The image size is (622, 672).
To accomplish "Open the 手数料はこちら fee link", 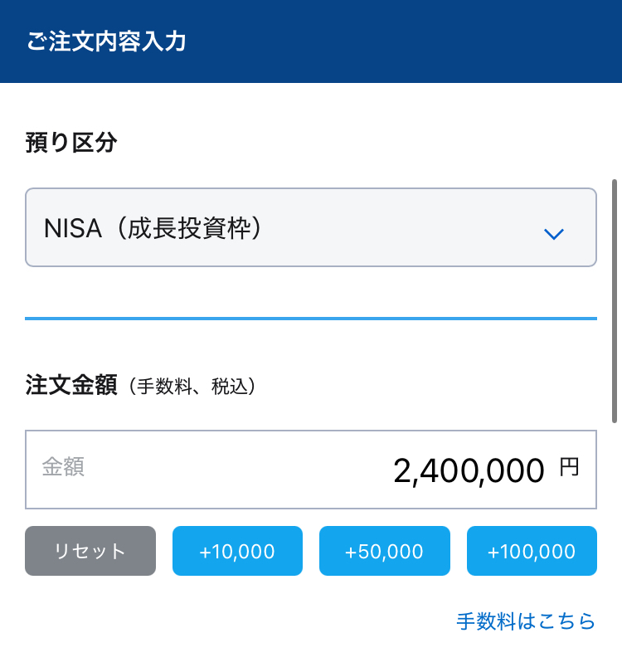I will coord(526,621).
